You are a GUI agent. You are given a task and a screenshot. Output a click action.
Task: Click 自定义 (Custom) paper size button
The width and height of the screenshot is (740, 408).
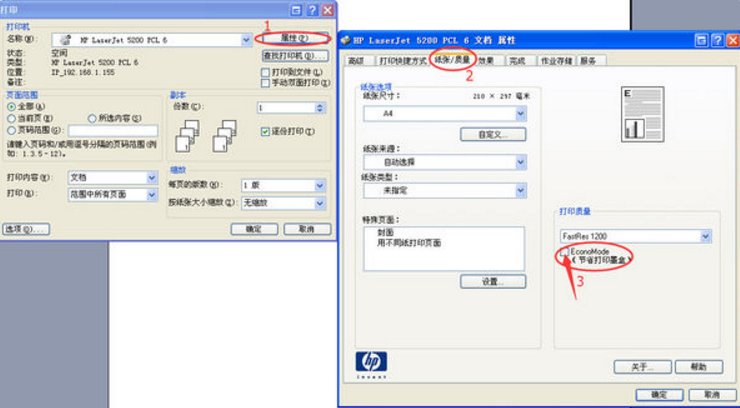click(493, 134)
